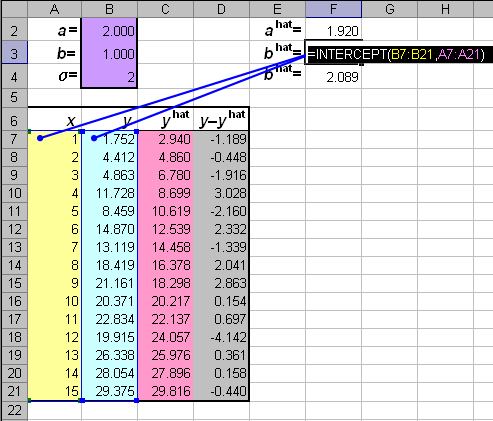Click row 3 header
Screen dimensions: 493x421
click(14, 53)
